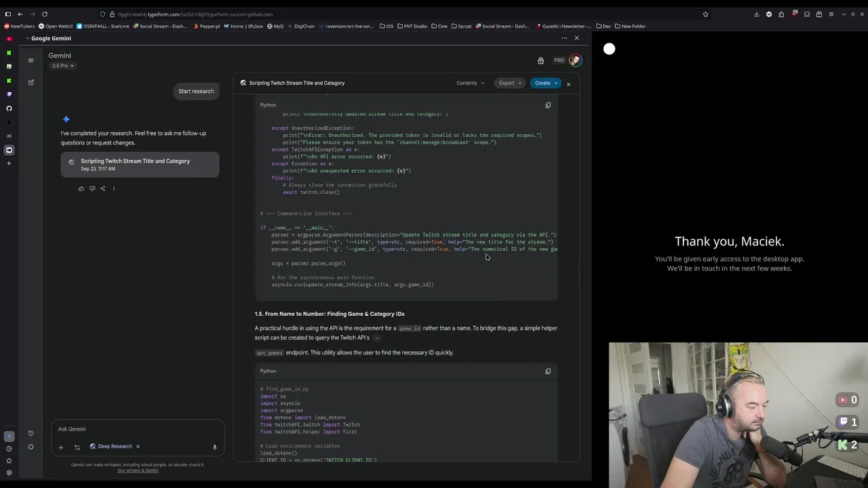Open the Google account avatar
This screenshot has height=488, width=868.
point(575,60)
